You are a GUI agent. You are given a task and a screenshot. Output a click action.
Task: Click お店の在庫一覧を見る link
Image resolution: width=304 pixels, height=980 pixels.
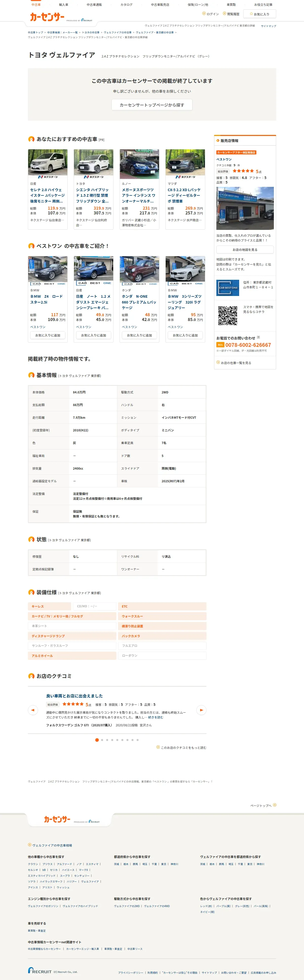[234, 363]
